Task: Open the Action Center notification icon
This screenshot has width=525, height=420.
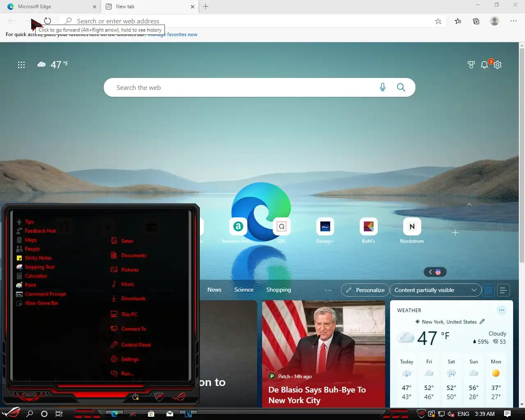Action: tap(507, 413)
